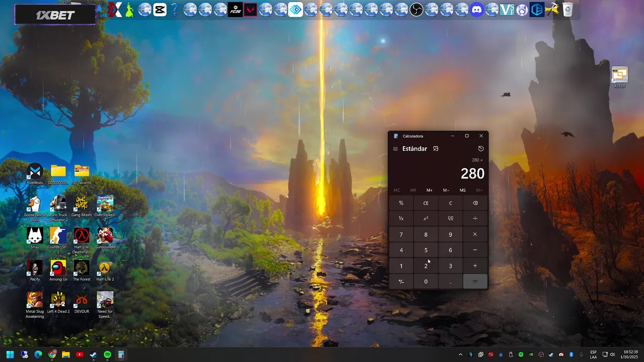Show hidden system tray icons
The height and width of the screenshot is (362, 644).
(x=460, y=354)
